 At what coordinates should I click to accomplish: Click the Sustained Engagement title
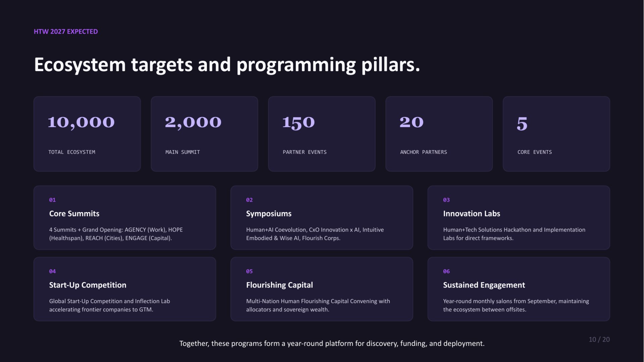[484, 285]
